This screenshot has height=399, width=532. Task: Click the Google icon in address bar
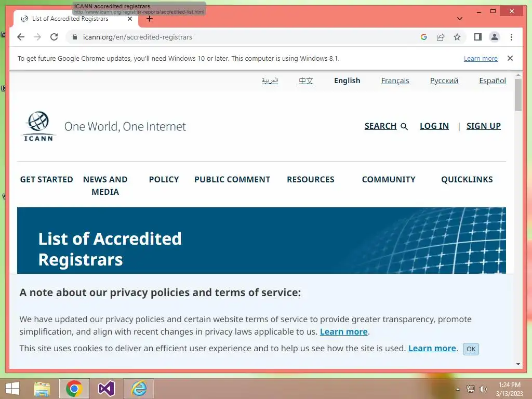click(x=424, y=37)
